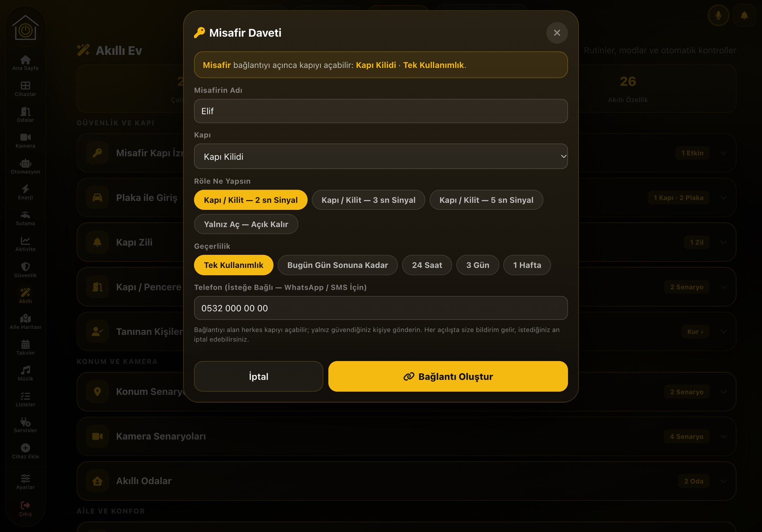Click the microphone icon at top right
The width and height of the screenshot is (762, 532).
(x=718, y=15)
